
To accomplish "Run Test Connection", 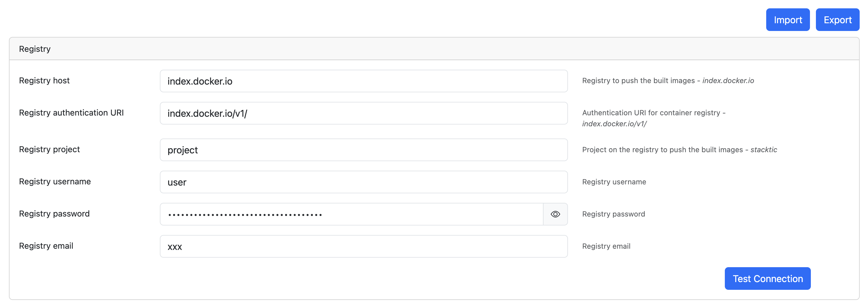I will (x=767, y=278).
